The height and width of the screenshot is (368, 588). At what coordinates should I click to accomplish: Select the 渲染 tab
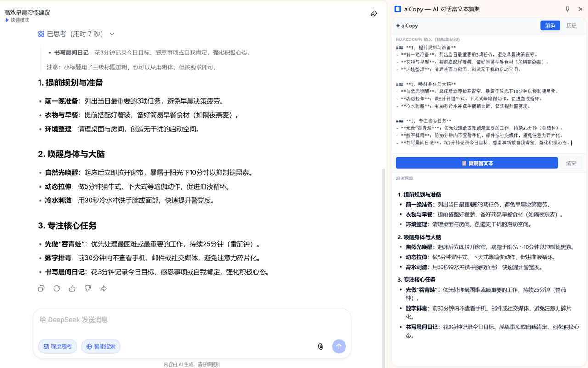point(550,25)
